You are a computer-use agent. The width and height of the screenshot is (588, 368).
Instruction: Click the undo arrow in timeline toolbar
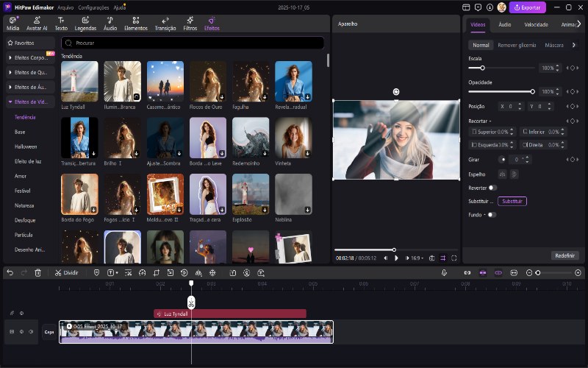pos(10,272)
